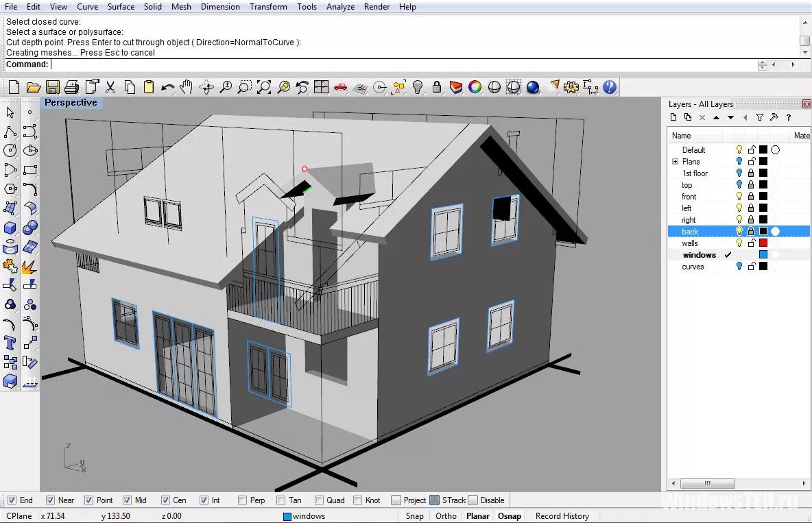Select the Circle tool in left toolbar
812x523 pixels.
click(x=10, y=151)
